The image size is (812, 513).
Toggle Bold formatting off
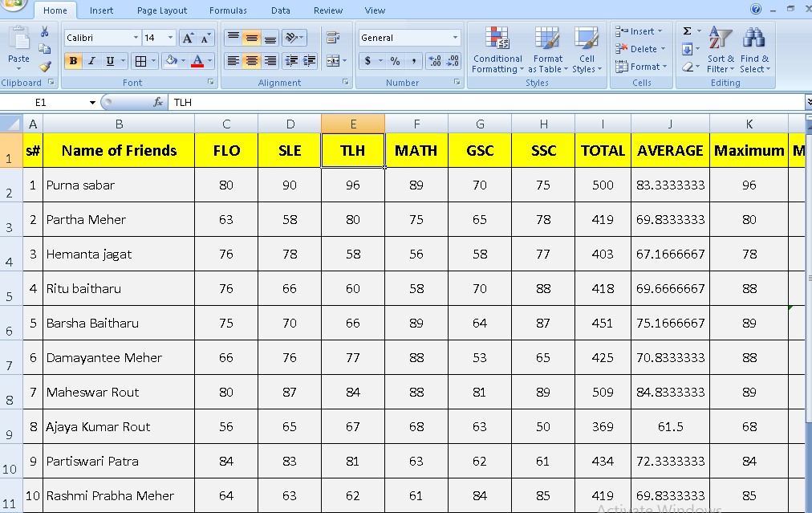pos(74,61)
